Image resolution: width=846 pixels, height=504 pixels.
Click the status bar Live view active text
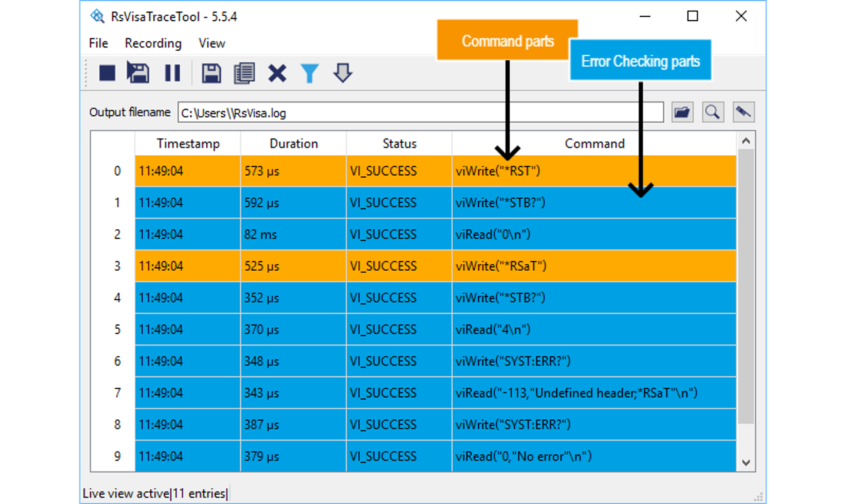point(126,493)
